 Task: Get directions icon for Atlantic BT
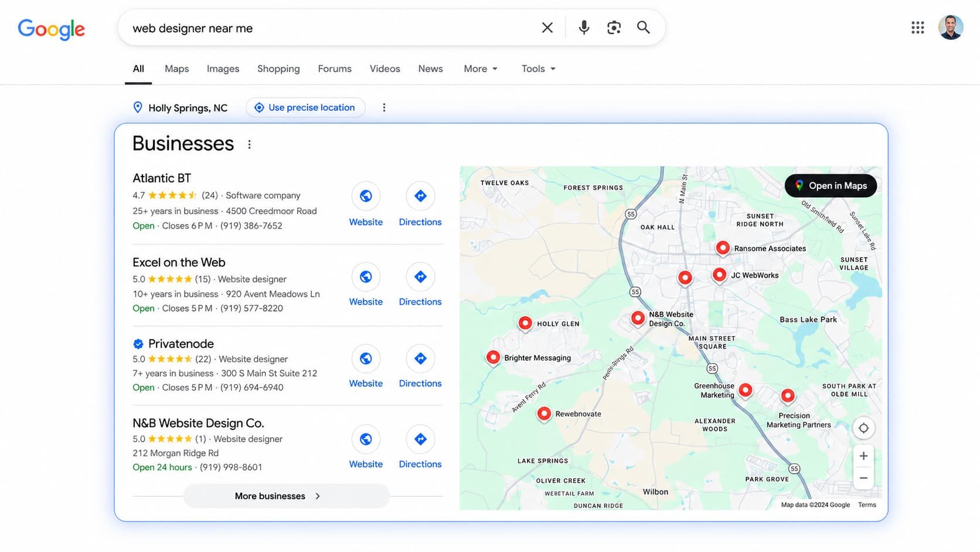tap(420, 196)
